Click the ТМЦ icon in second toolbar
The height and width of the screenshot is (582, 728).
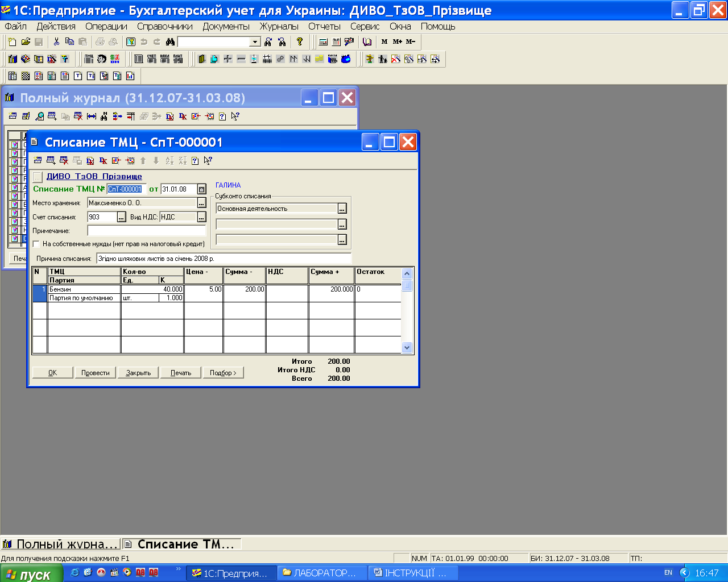(x=89, y=59)
